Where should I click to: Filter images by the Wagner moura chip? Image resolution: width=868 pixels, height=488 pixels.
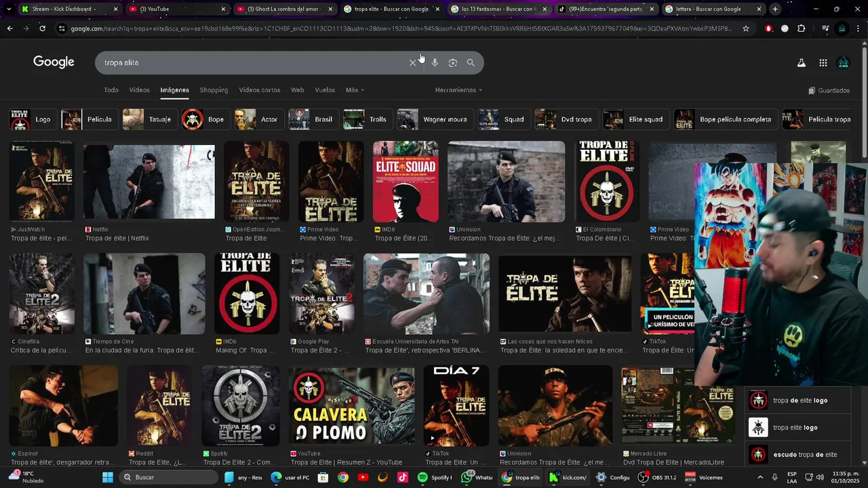pyautogui.click(x=434, y=119)
